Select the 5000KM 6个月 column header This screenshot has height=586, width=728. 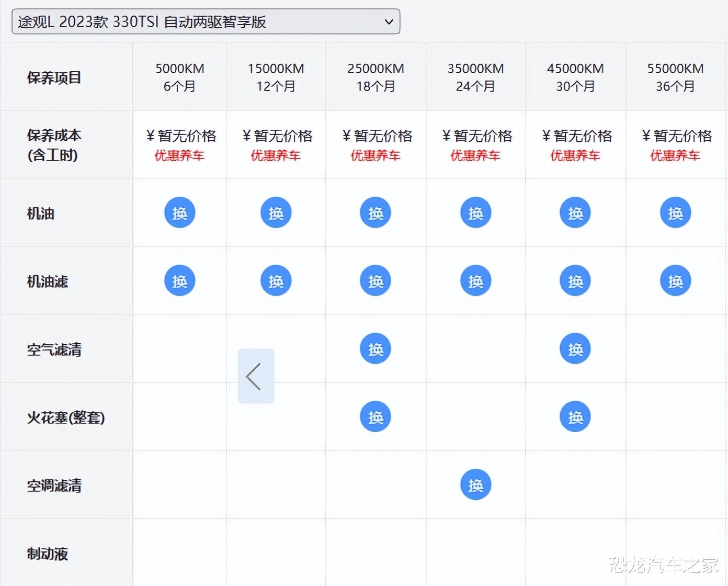[x=180, y=77]
